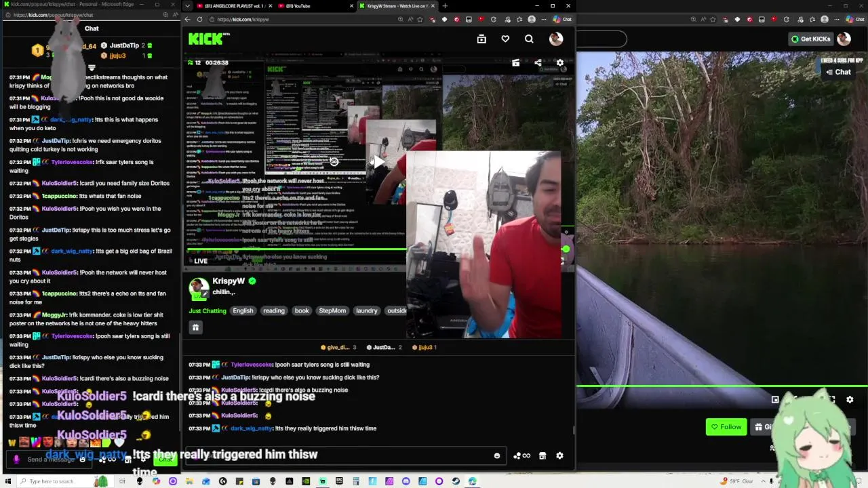The width and height of the screenshot is (868, 488).
Task: Select the KrispyW Stream tab
Action: [x=396, y=6]
